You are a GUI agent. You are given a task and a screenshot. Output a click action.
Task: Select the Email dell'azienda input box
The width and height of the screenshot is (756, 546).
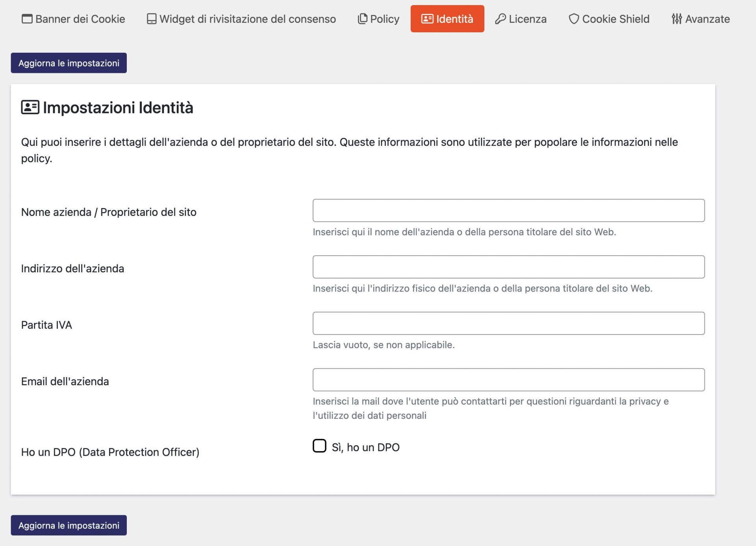pyautogui.click(x=509, y=380)
